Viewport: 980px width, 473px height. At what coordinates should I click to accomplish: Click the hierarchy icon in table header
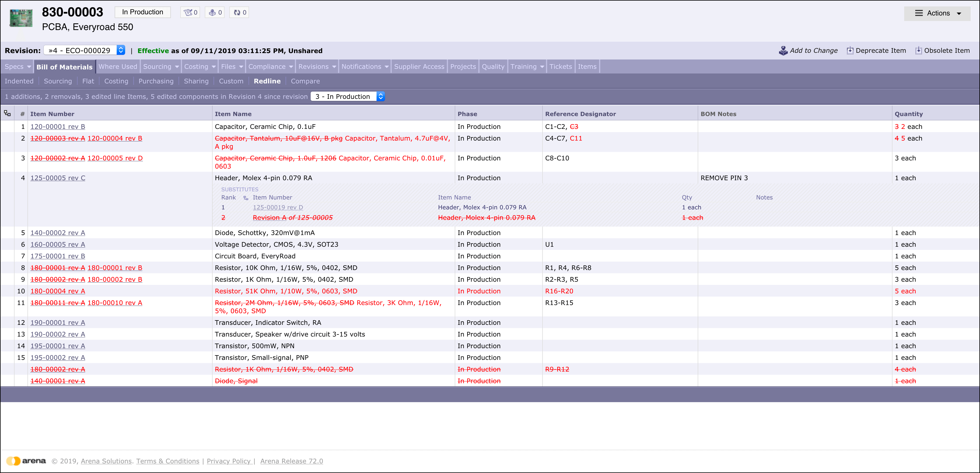7,113
